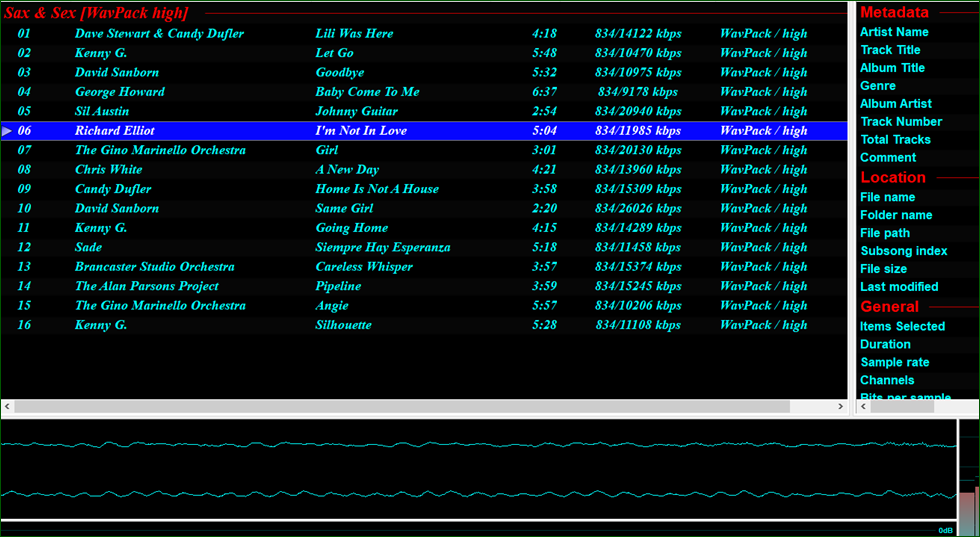This screenshot has height=537, width=980.
Task: Click the 834/9178 kbps bitrate value
Action: tap(638, 92)
